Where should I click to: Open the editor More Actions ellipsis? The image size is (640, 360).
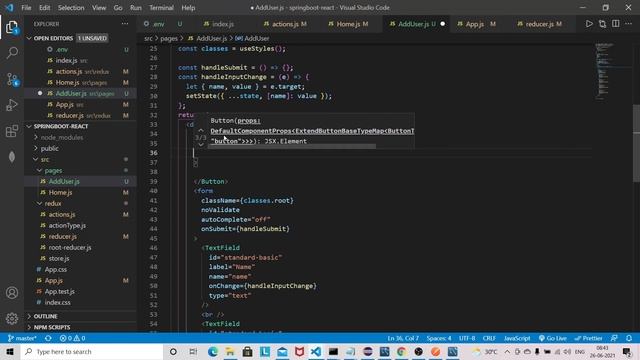629,24
